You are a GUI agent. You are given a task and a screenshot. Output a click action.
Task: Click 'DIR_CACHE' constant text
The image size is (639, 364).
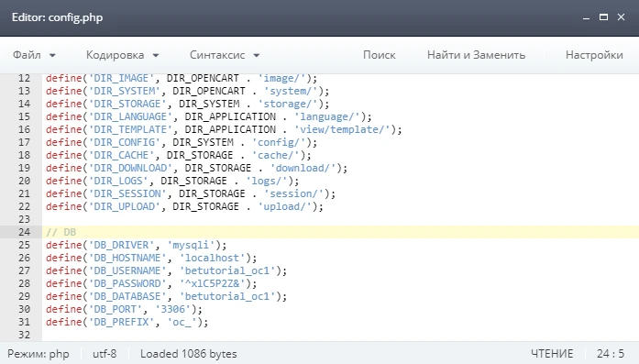coord(121,155)
